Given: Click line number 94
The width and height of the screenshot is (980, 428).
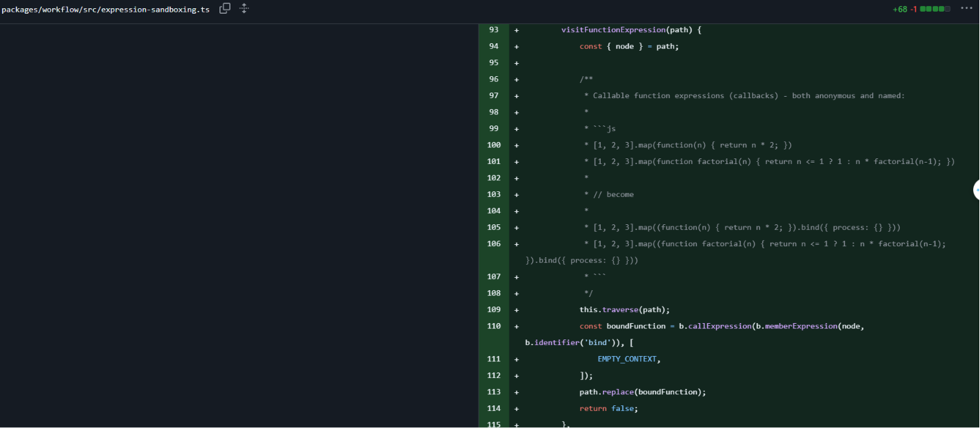Looking at the screenshot, I should coord(494,47).
